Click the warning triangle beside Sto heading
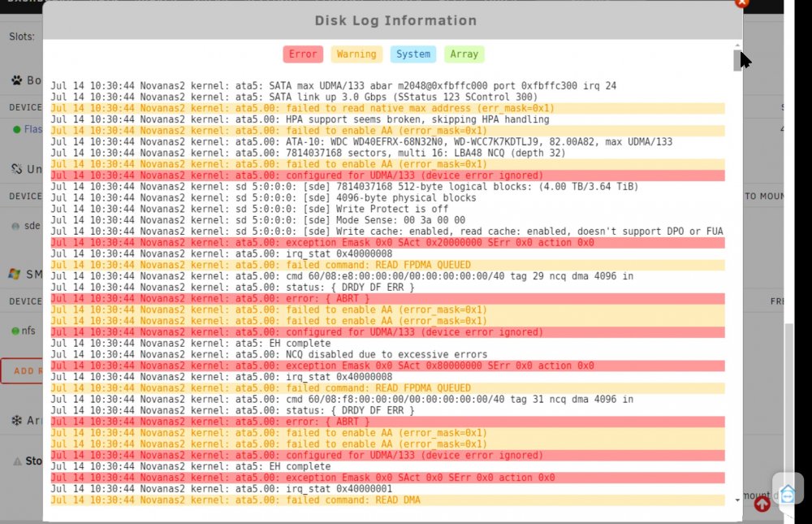This screenshot has height=524, width=812. pos(17,461)
